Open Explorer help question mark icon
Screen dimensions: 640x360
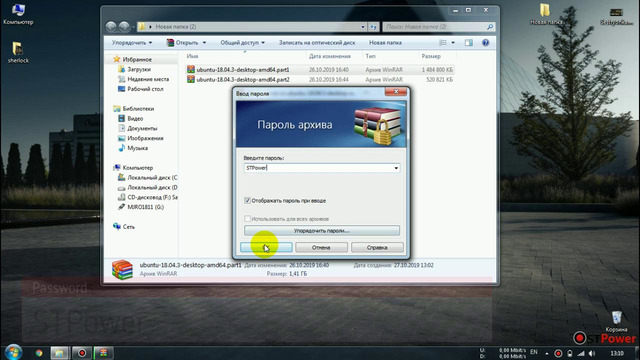[485, 42]
